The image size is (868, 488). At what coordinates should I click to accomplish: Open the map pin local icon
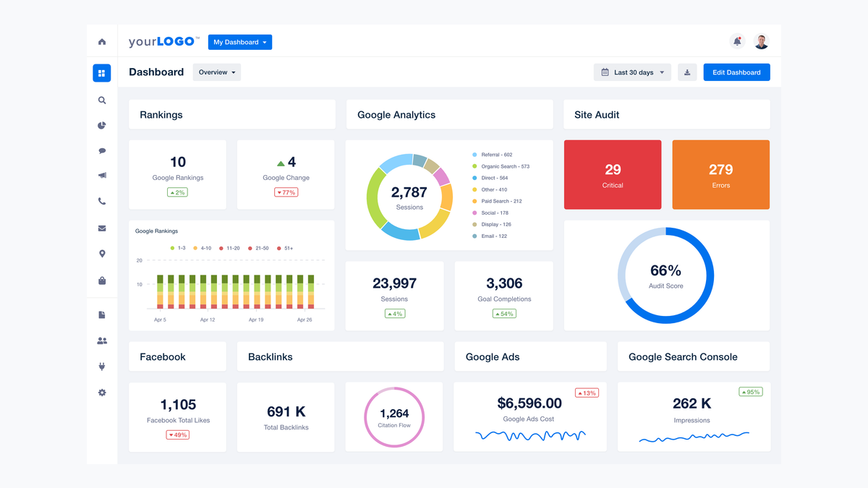click(102, 254)
